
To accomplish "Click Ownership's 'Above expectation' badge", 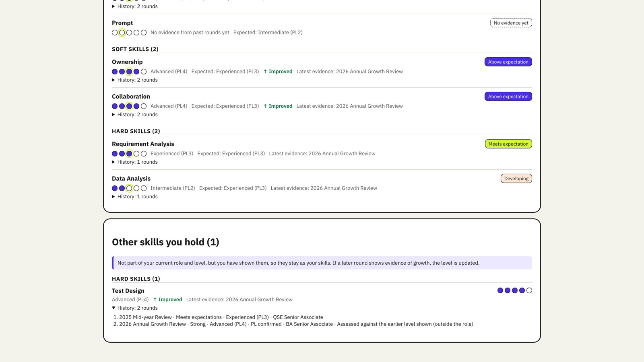I will pos(508,62).
